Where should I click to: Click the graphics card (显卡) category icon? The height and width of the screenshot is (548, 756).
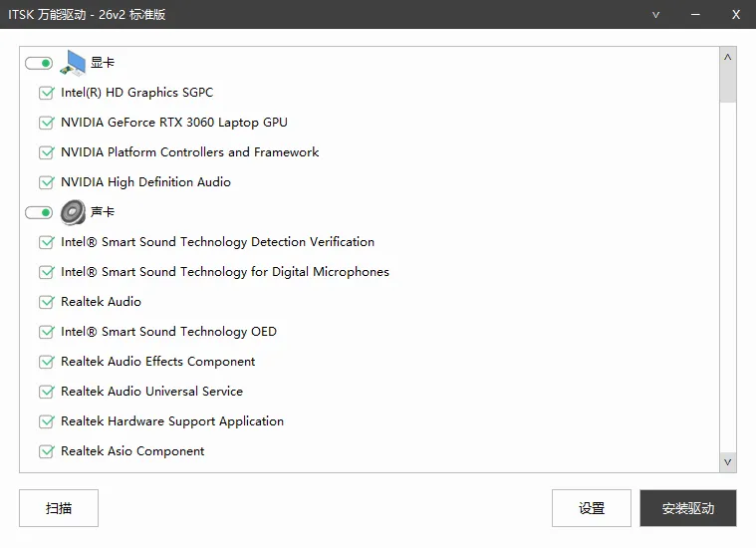(x=73, y=63)
